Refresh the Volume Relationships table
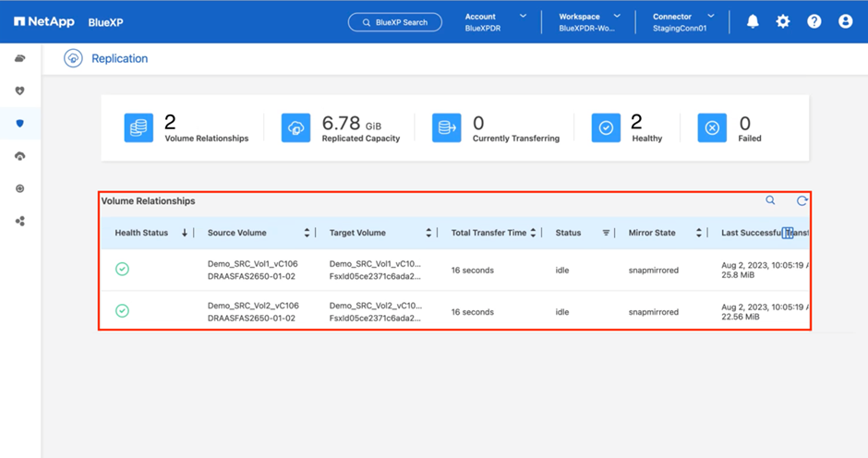This screenshot has height=458, width=868. click(x=802, y=200)
